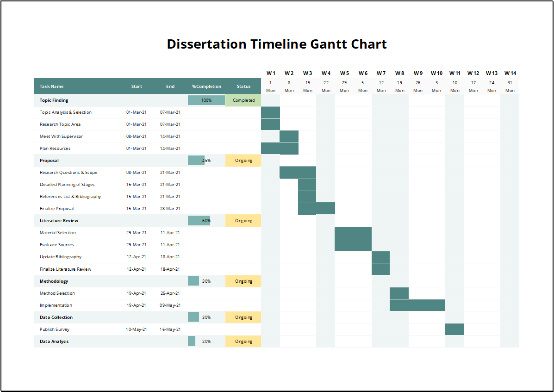Click the Meet With Supervisor Gantt bar
Image resolution: width=554 pixels, height=392 pixels.
coord(289,137)
